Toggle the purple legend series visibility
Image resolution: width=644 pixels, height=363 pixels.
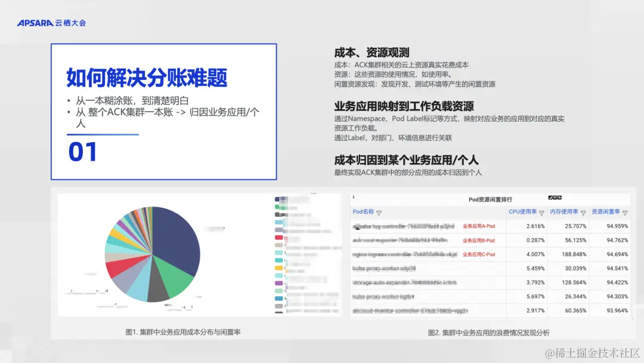[277, 283]
